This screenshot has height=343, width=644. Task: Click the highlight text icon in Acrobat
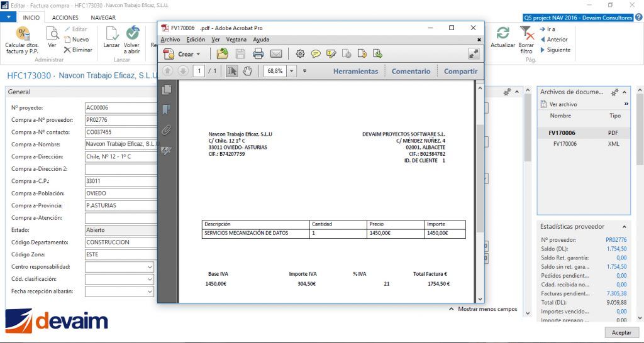pyautogui.click(x=331, y=54)
